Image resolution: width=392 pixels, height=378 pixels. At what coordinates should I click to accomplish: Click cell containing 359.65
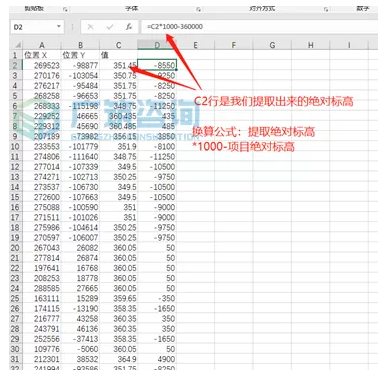pyautogui.click(x=119, y=298)
